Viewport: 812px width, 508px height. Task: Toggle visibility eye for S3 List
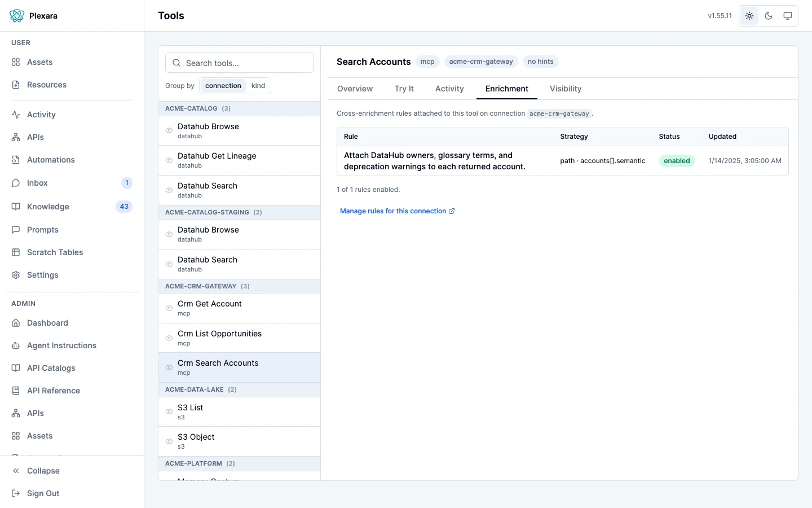tap(169, 412)
